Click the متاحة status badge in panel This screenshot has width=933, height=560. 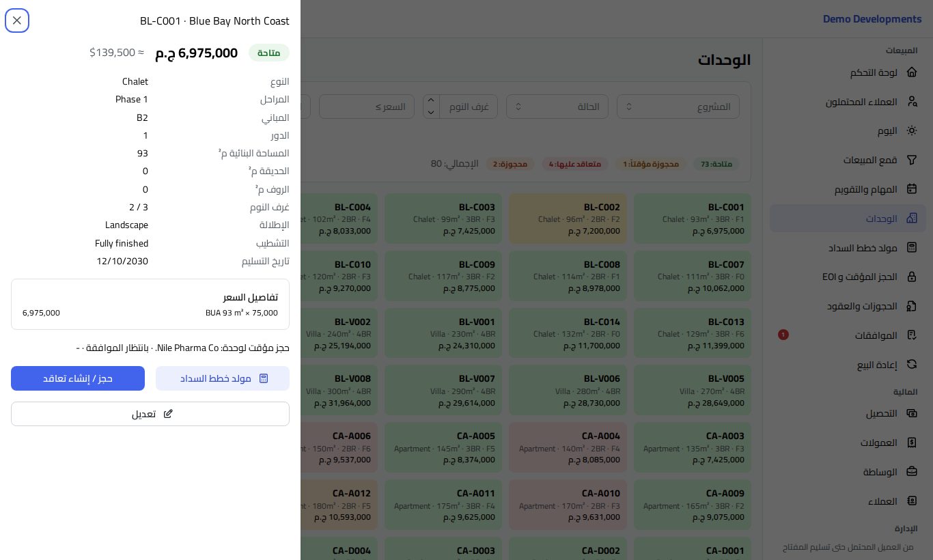coord(269,53)
